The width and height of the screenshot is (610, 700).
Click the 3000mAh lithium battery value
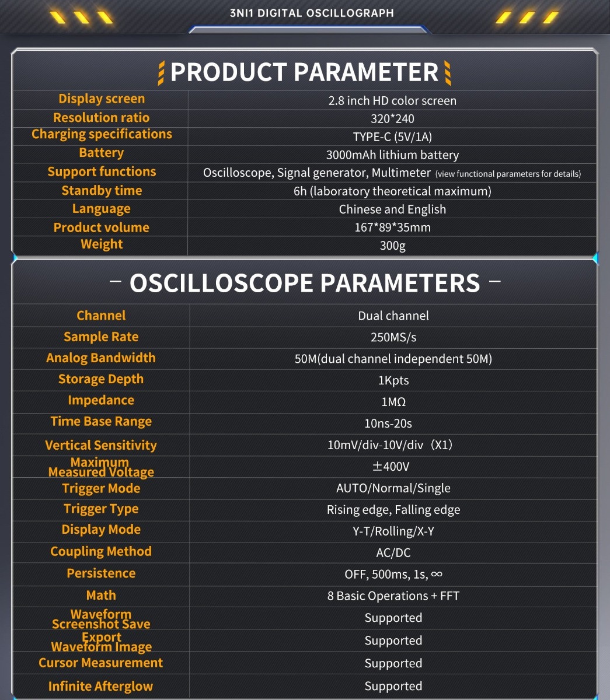[392, 155]
